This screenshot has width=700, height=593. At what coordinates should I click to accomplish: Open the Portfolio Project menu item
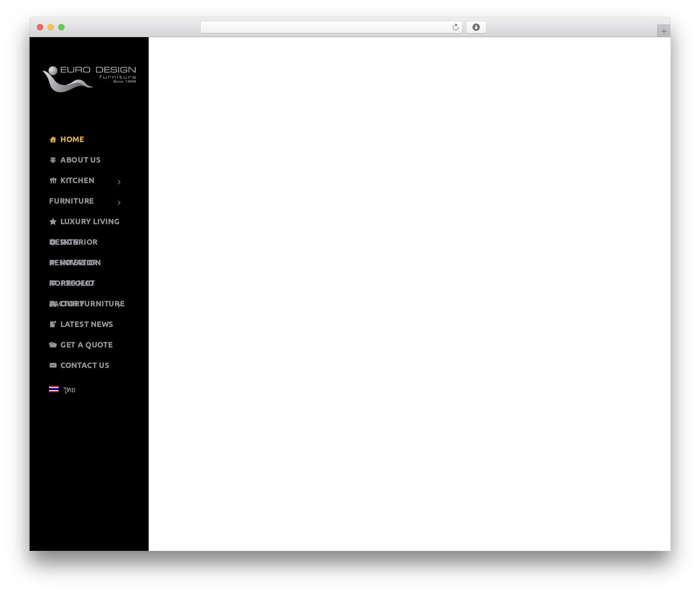[x=72, y=283]
